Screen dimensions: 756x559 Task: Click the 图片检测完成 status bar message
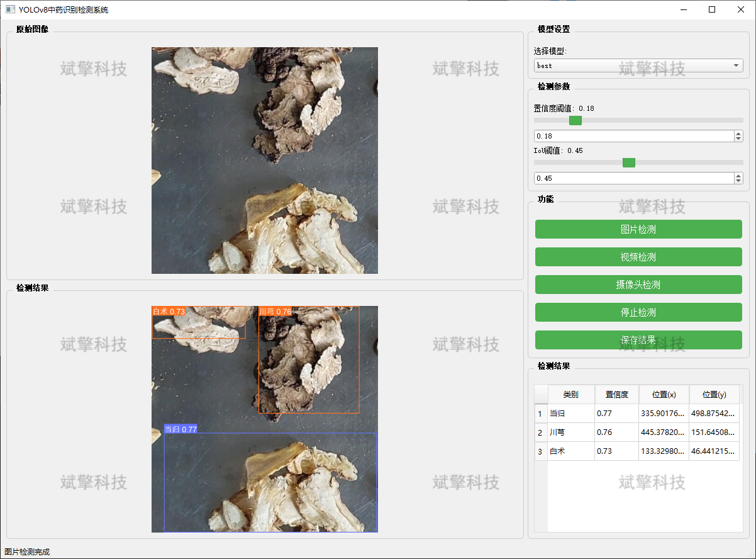27,552
